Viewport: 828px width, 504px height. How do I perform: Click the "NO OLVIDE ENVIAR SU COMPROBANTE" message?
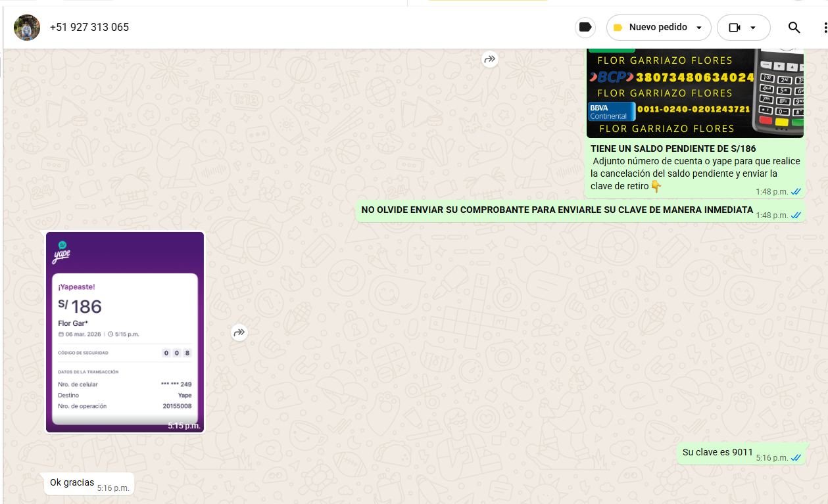pyautogui.click(x=556, y=210)
